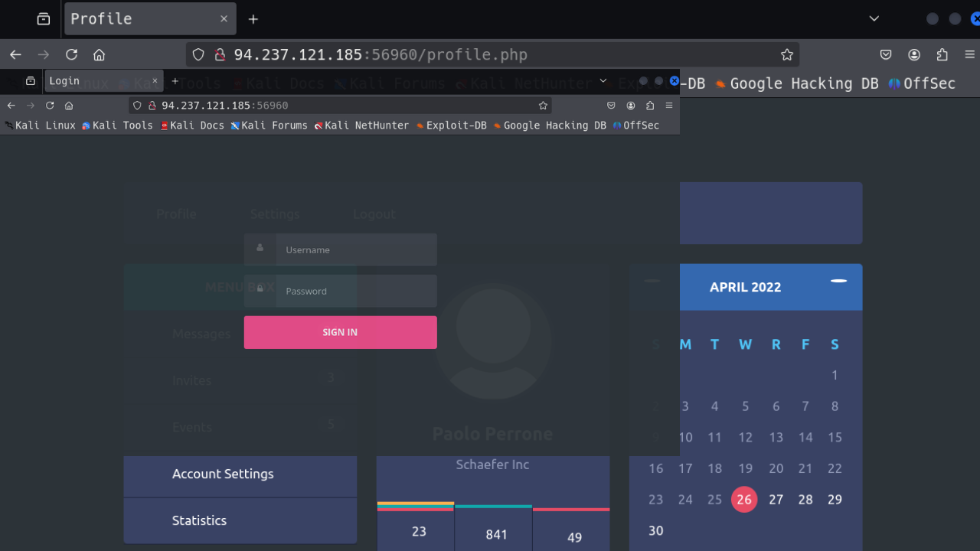The image size is (980, 551).
Task: Open Account Settings in the menu box
Action: tap(223, 474)
